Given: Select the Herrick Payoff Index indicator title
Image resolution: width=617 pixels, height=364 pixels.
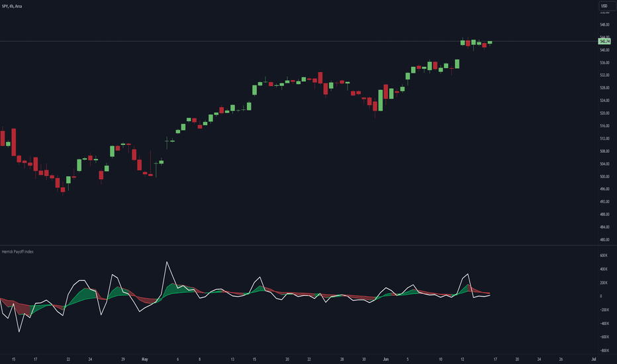Looking at the screenshot, I should point(18,251).
